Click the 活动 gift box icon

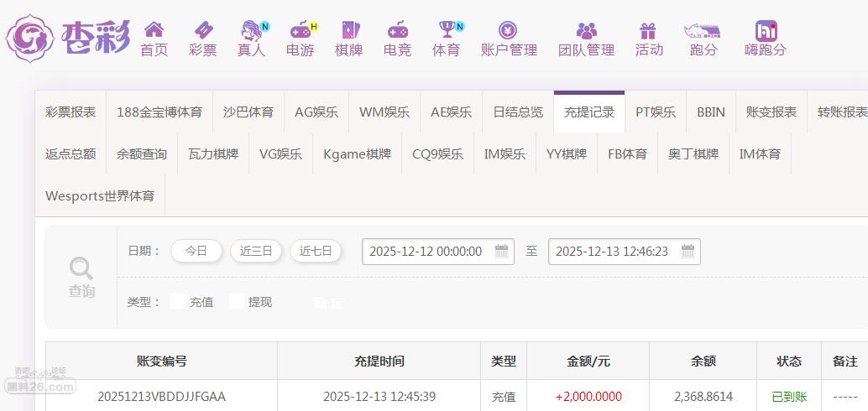[x=648, y=30]
